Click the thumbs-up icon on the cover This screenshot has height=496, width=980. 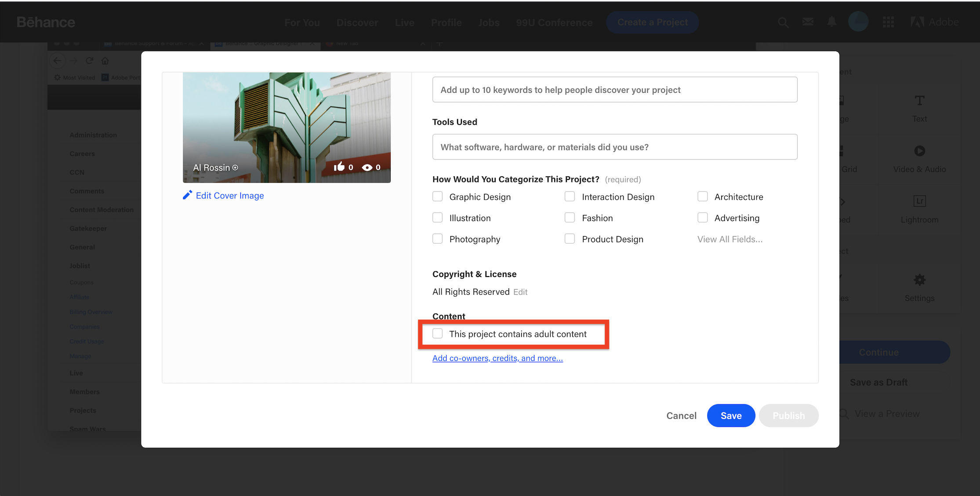click(x=339, y=167)
